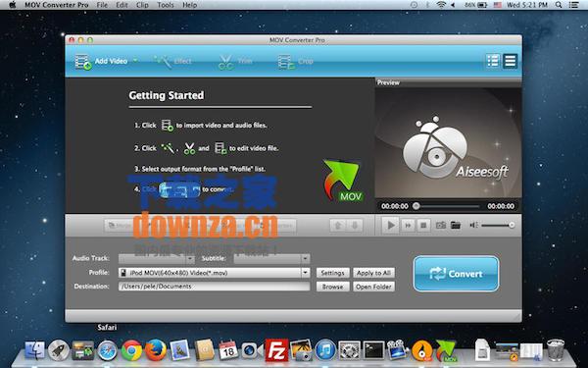Move the selected item up
Screen dimensions: 588x368
pos(337,226)
